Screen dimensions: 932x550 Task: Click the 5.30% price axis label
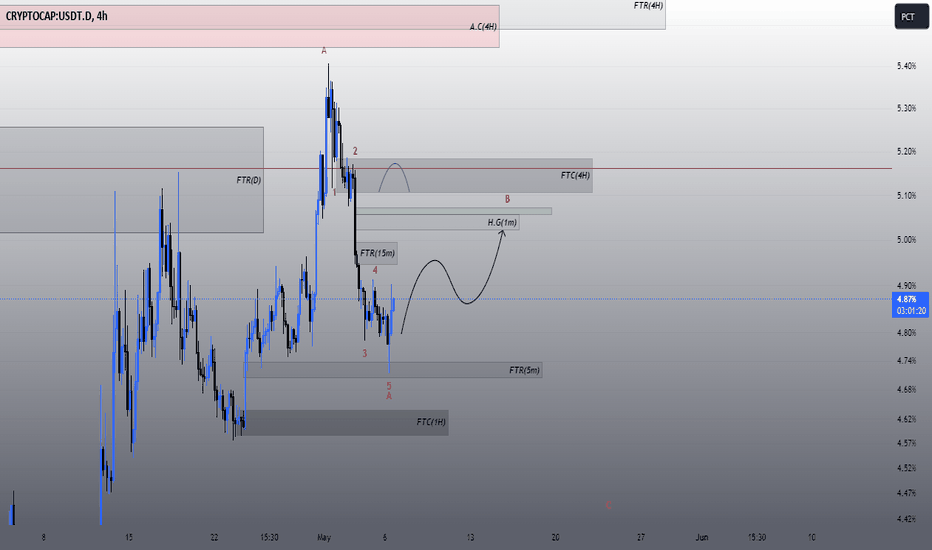pyautogui.click(x=906, y=108)
